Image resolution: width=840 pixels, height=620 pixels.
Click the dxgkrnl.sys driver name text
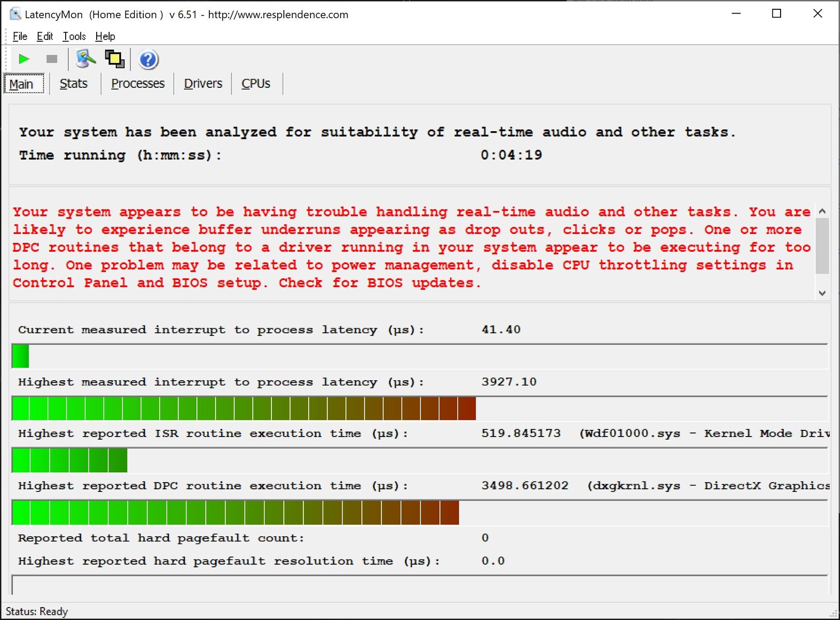pyautogui.click(x=637, y=486)
